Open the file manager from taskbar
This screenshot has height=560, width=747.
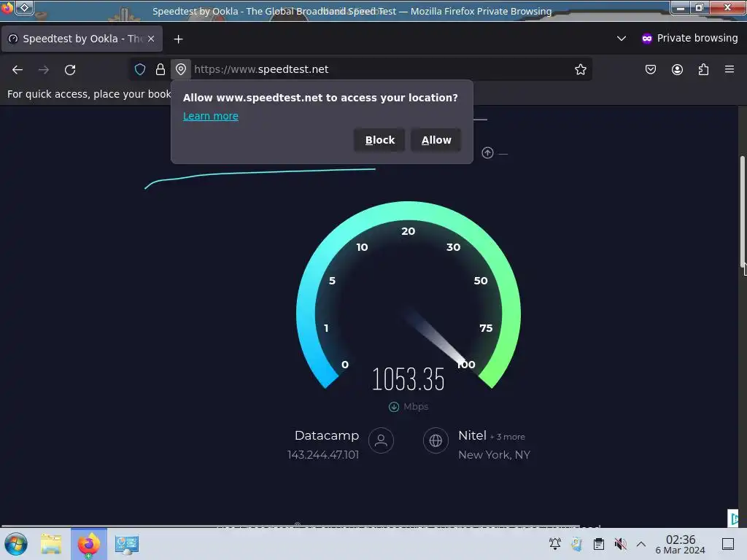coord(51,544)
